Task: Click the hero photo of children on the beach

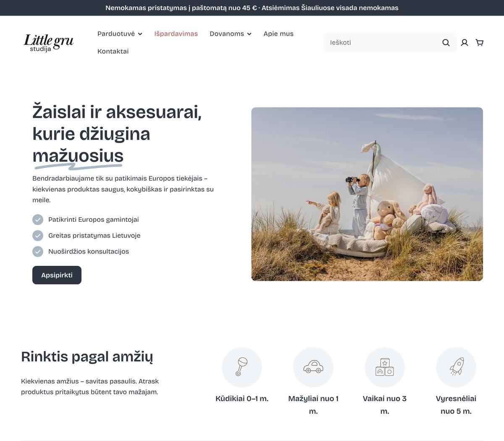Action: (367, 194)
